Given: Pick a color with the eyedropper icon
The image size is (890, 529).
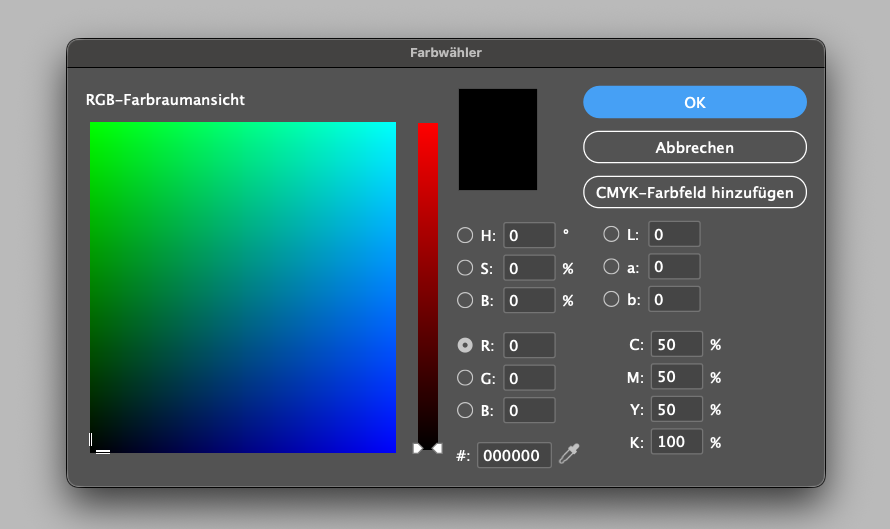Looking at the screenshot, I should (569, 454).
